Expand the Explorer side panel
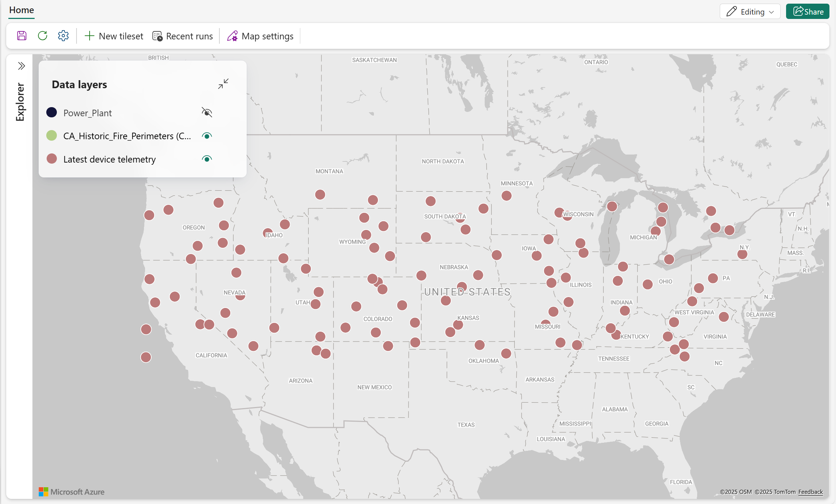The width and height of the screenshot is (836, 504). pyautogui.click(x=21, y=66)
